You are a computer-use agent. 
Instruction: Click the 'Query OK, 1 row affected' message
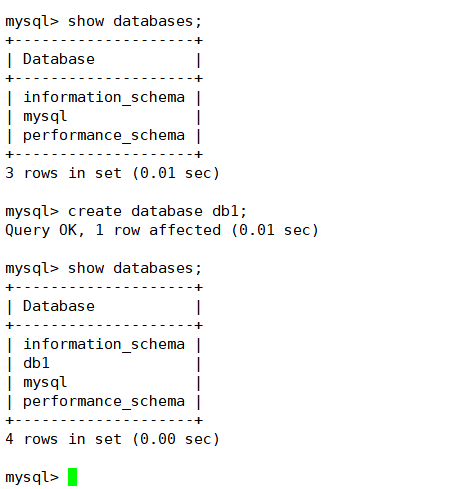tap(113, 231)
